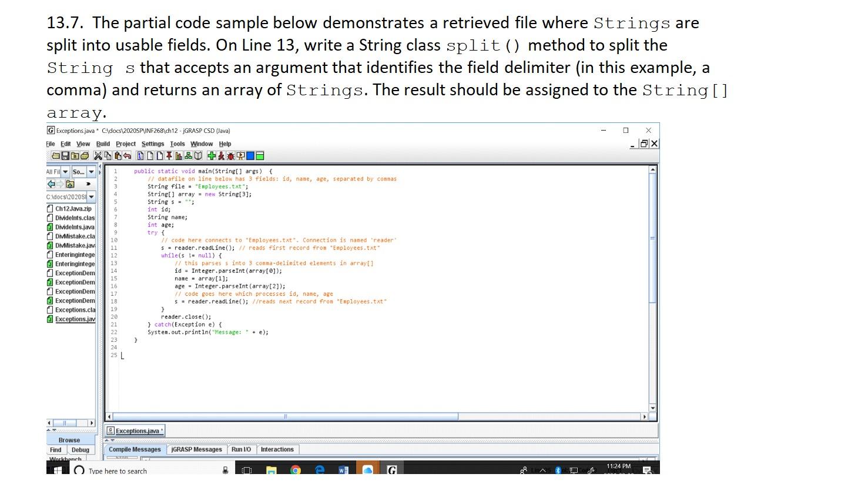Image resolution: width=868 pixels, height=487 pixels.
Task: Start debugging with the ladybug icon
Action: click(231, 156)
